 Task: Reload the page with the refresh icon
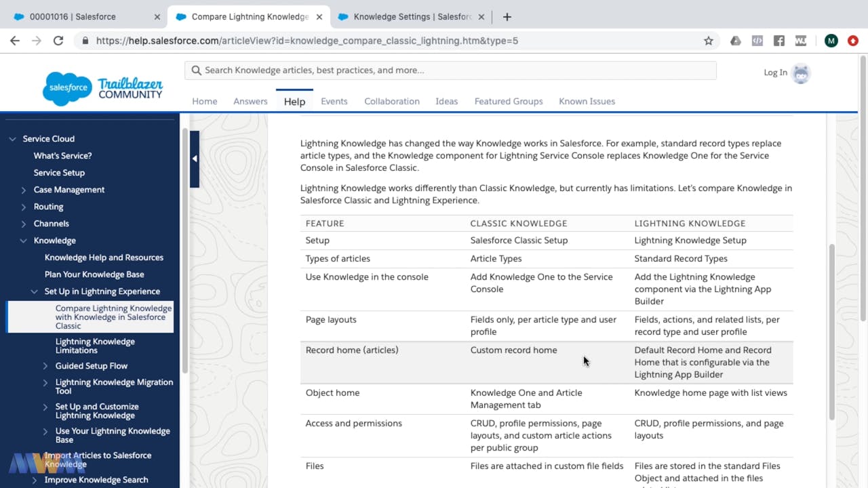tap(58, 41)
